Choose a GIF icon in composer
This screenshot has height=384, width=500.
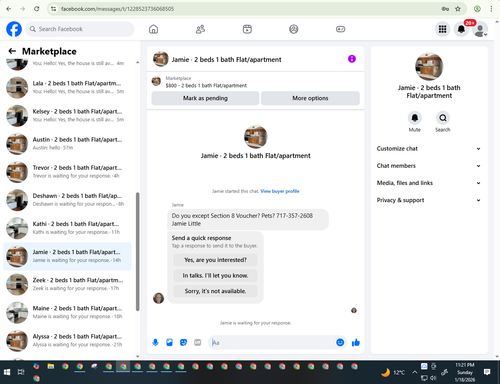(198, 342)
